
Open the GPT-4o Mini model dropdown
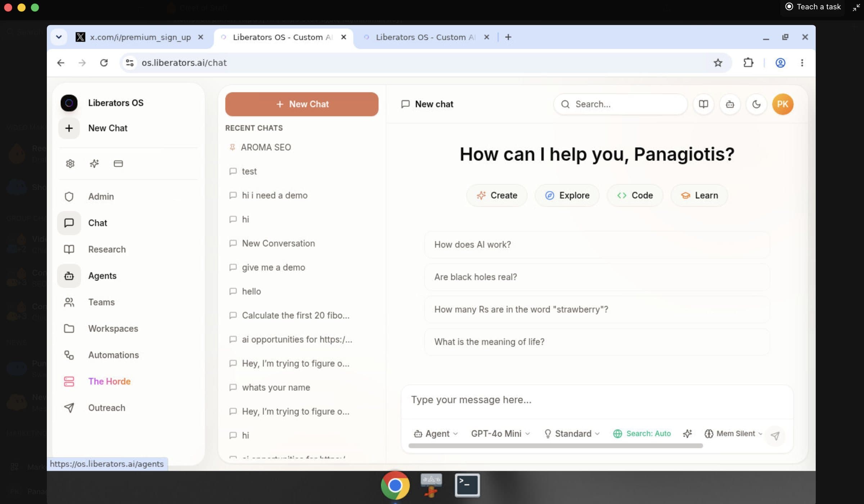[x=500, y=434]
